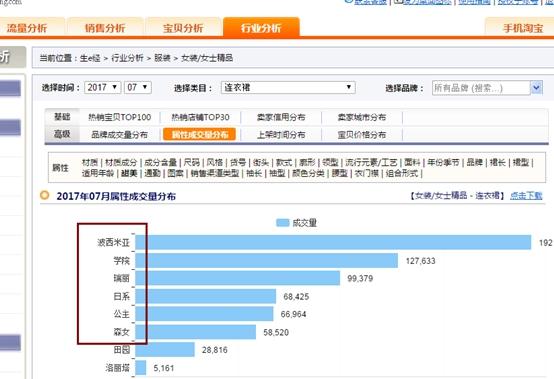This screenshot has height=379, width=554.
Task: Select the 腰型 attribute
Action: click(340, 173)
